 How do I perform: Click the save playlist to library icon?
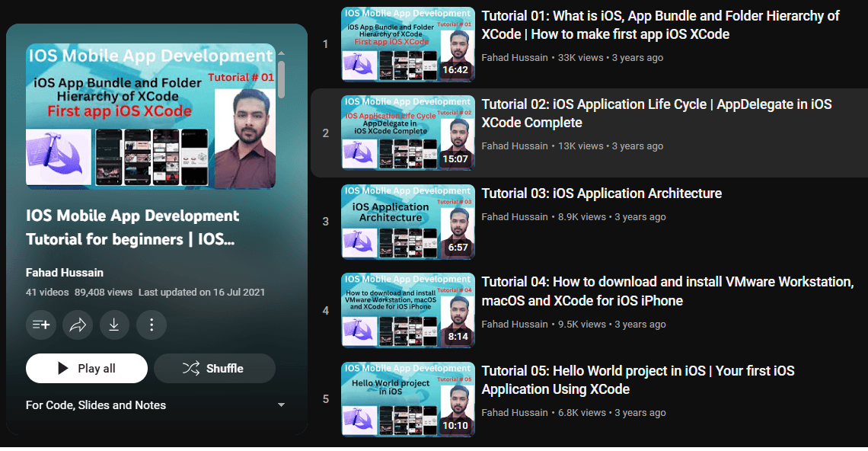41,325
